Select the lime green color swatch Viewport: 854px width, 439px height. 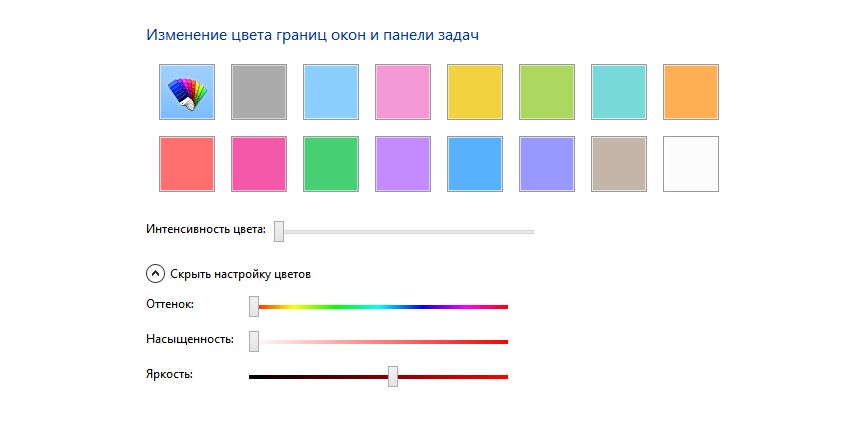tap(547, 92)
